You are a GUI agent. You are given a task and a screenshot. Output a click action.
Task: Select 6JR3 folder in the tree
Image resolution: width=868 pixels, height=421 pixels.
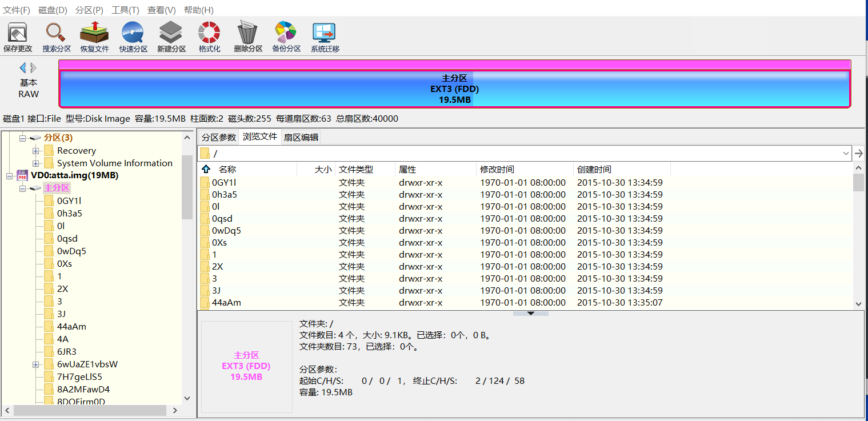coord(66,352)
